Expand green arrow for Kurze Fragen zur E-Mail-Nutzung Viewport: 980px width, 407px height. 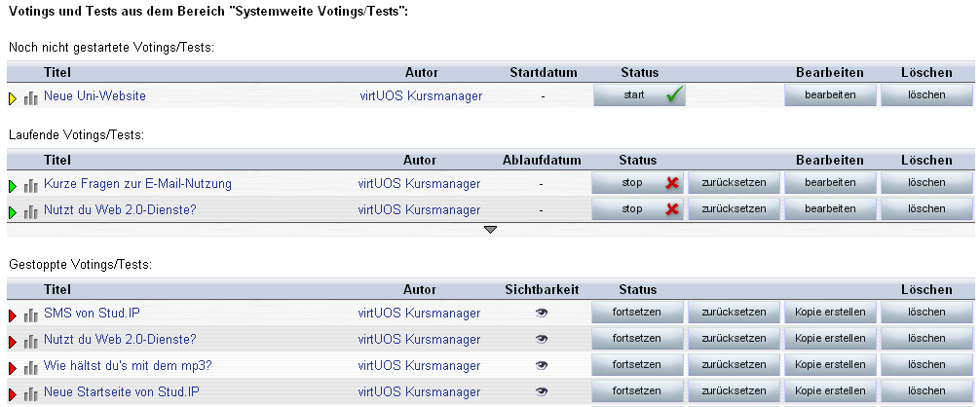tap(13, 186)
